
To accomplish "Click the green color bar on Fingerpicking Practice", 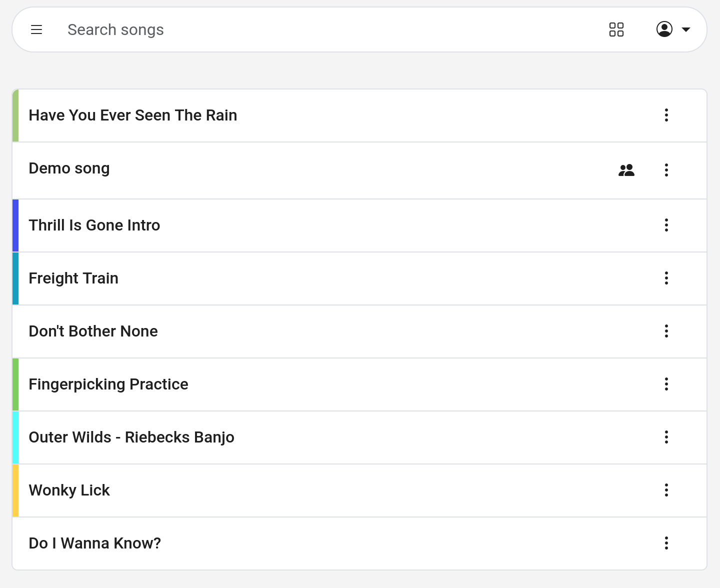I will click(x=15, y=384).
